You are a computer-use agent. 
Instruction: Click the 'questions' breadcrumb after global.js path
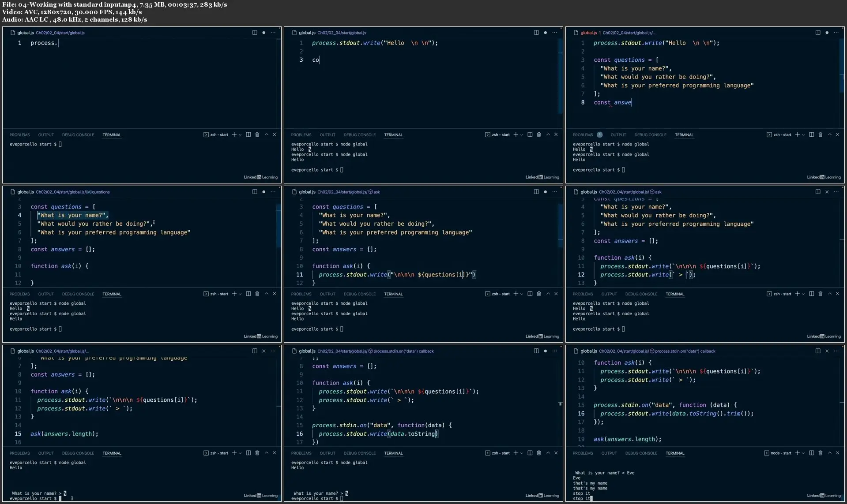pos(100,192)
